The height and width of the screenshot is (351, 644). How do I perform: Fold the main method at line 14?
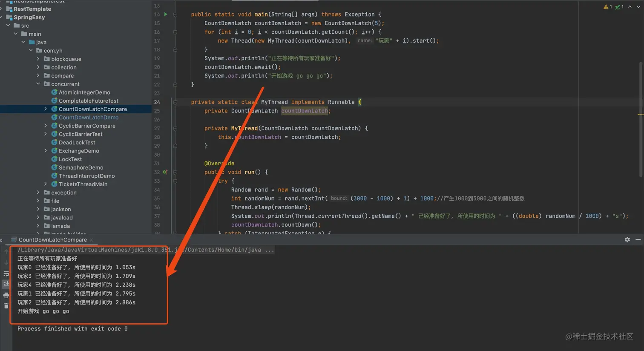(175, 14)
